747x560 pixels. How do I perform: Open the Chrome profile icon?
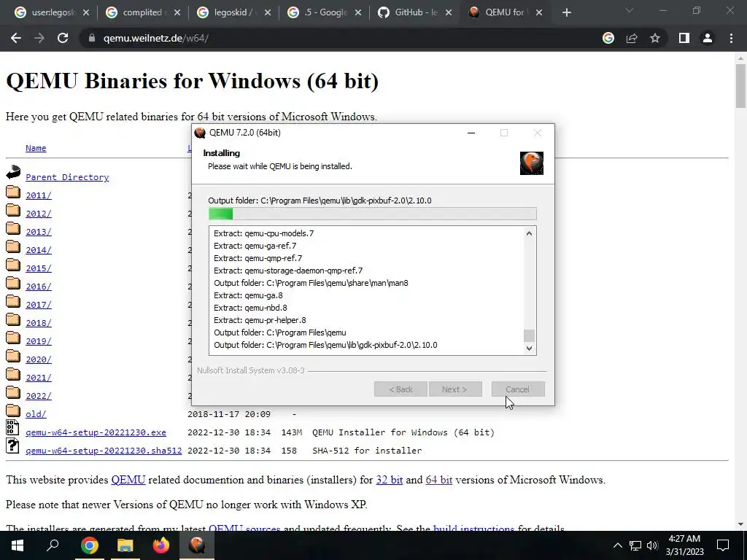pos(708,38)
